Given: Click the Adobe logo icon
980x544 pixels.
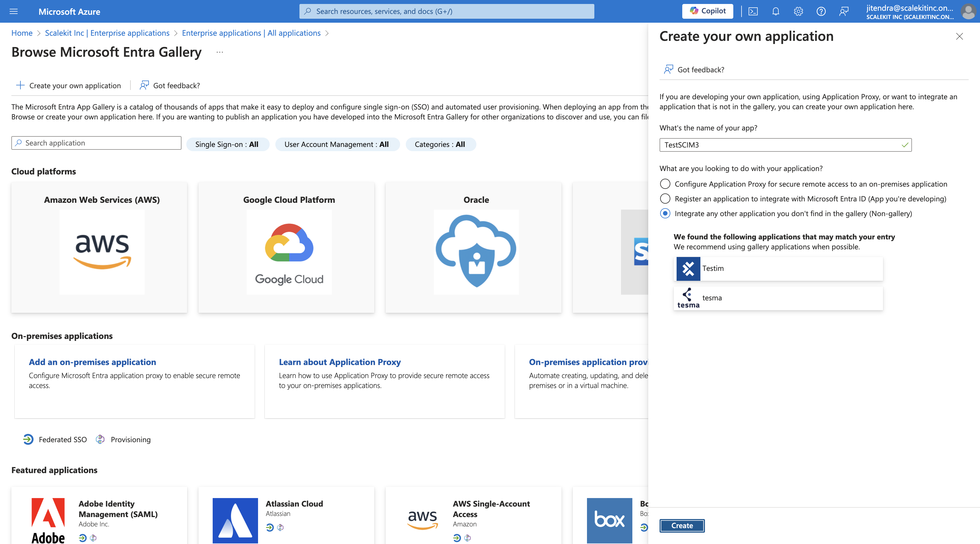Looking at the screenshot, I should tap(48, 520).
